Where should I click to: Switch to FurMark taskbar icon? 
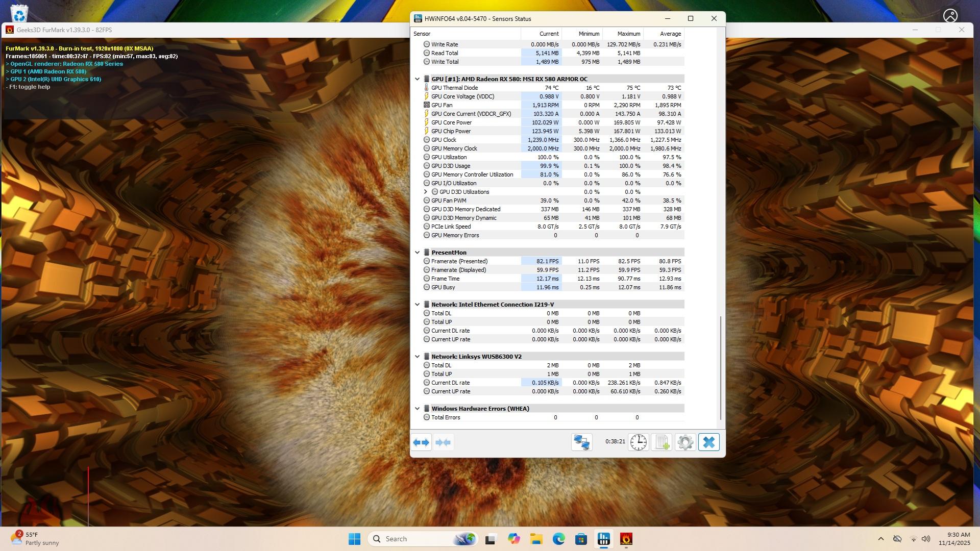coord(626,539)
